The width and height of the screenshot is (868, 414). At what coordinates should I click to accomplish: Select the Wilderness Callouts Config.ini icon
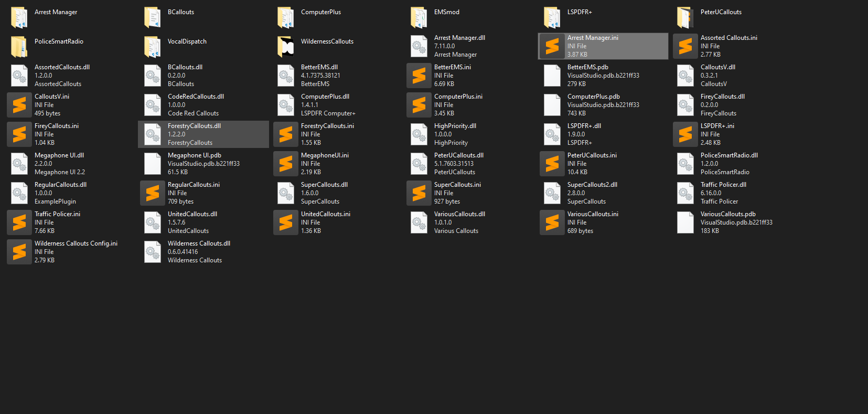pyautogui.click(x=19, y=252)
